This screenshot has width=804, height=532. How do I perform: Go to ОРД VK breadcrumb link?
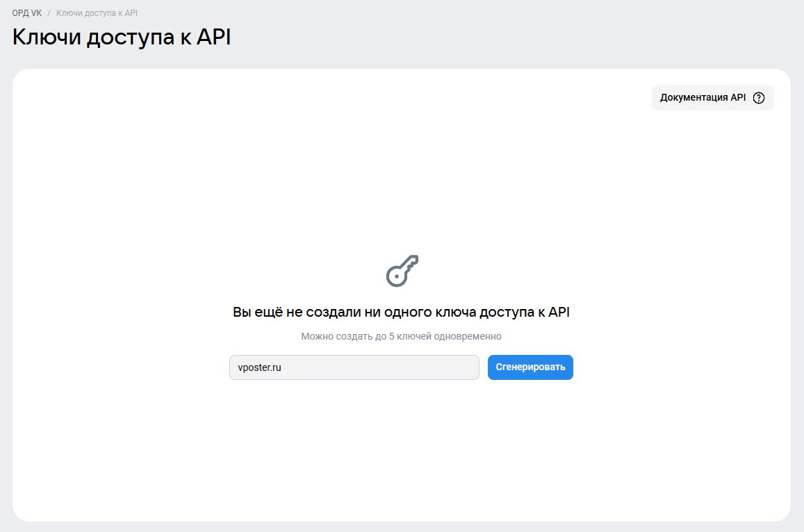coord(27,13)
